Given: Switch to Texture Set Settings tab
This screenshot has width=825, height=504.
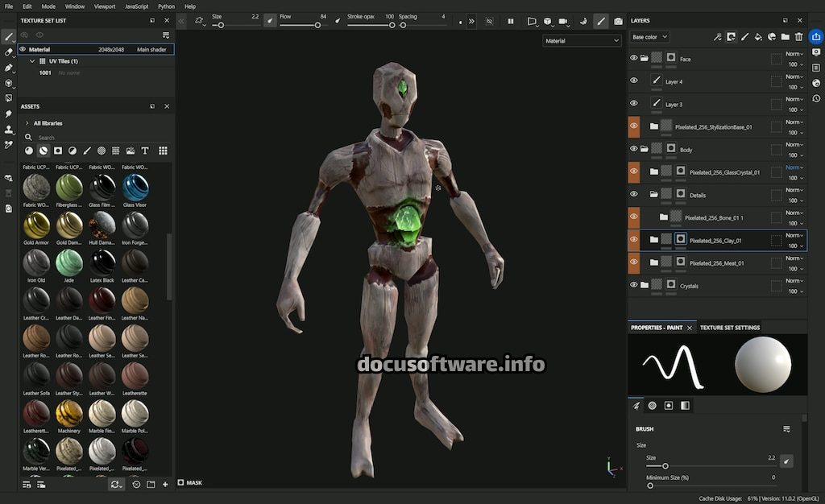Looking at the screenshot, I should (729, 328).
